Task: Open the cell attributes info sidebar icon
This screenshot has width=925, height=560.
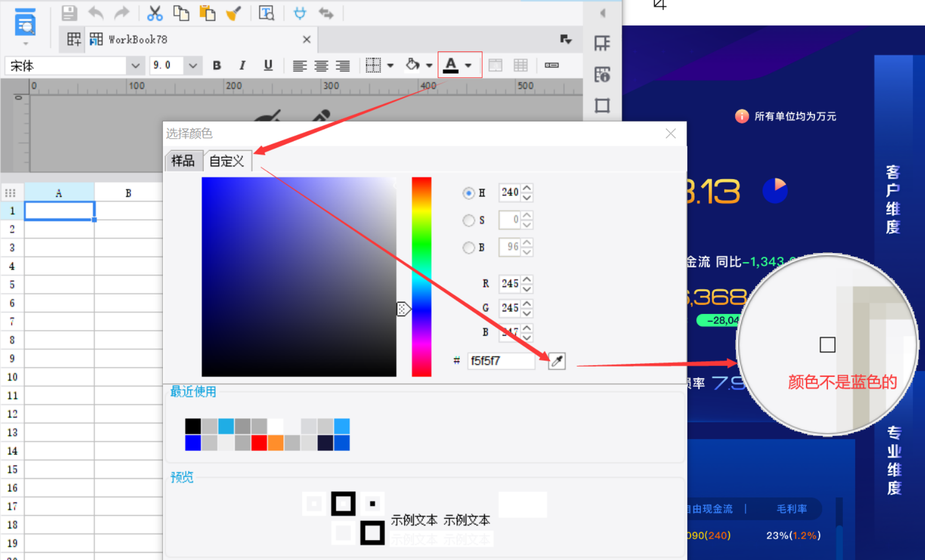Action: coord(602,74)
